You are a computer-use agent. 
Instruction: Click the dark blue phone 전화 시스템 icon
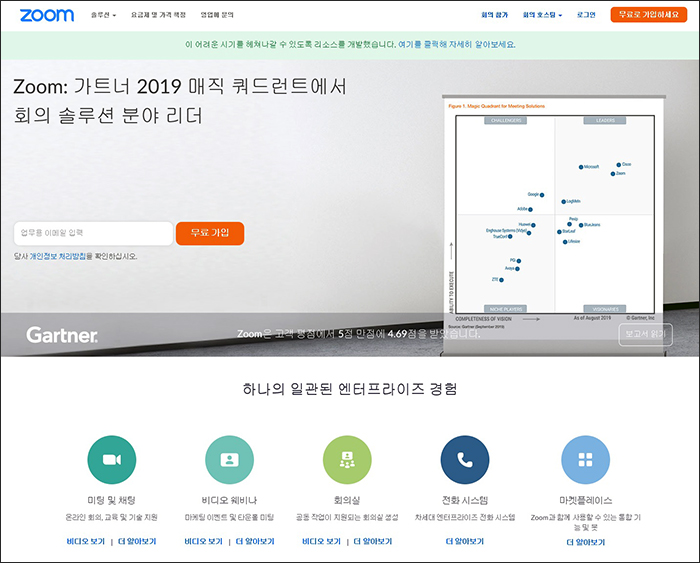(x=465, y=459)
